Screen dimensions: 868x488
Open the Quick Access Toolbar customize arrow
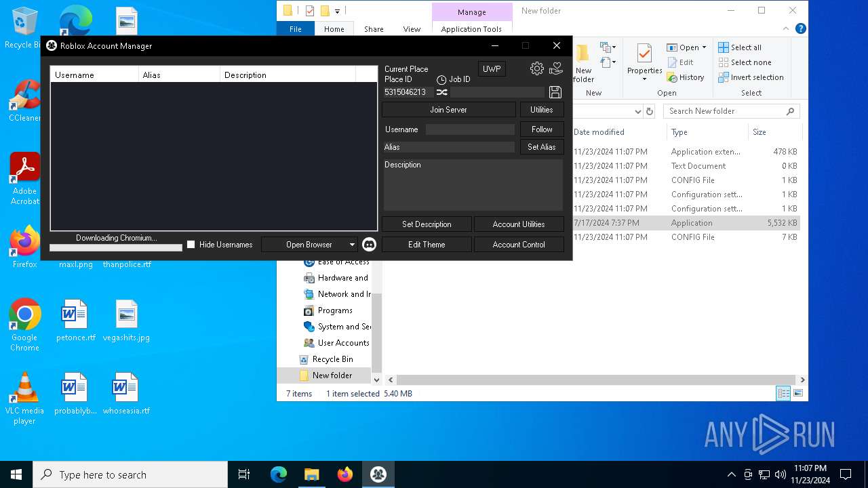click(x=337, y=11)
